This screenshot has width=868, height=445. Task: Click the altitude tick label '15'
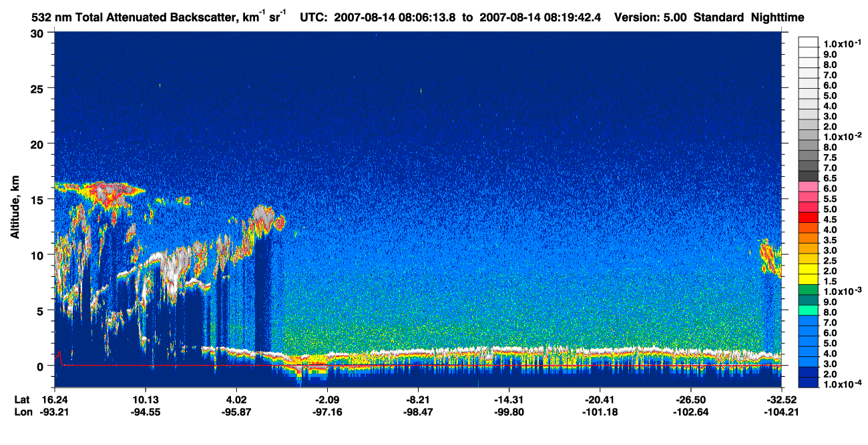pyautogui.click(x=39, y=199)
